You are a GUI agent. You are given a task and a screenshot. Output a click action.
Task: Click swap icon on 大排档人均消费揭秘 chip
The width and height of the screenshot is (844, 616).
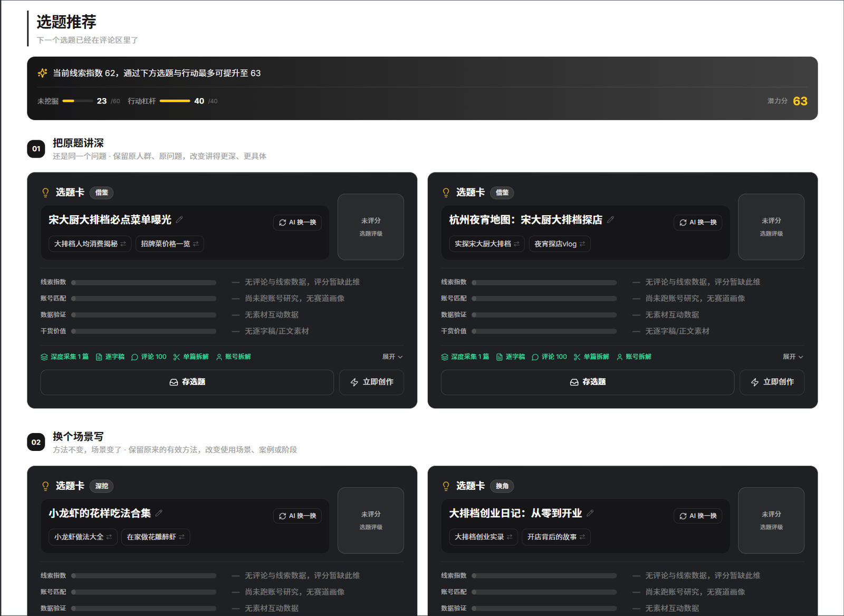123,244
